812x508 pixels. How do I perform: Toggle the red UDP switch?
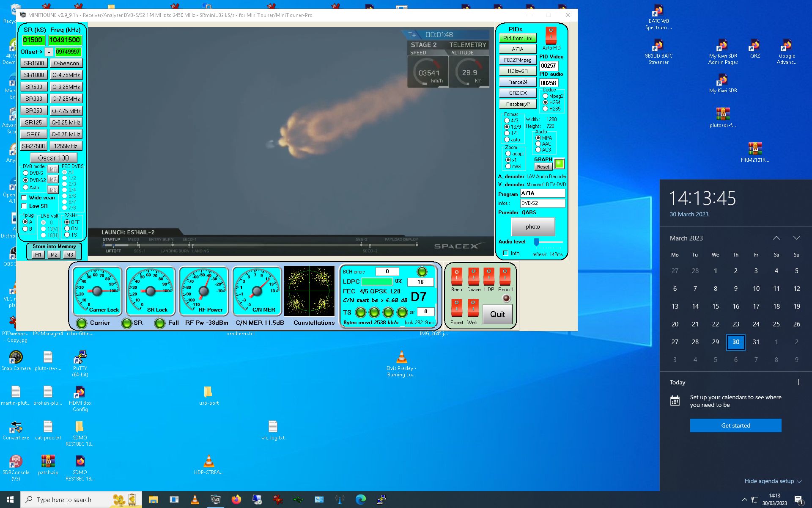pos(489,276)
